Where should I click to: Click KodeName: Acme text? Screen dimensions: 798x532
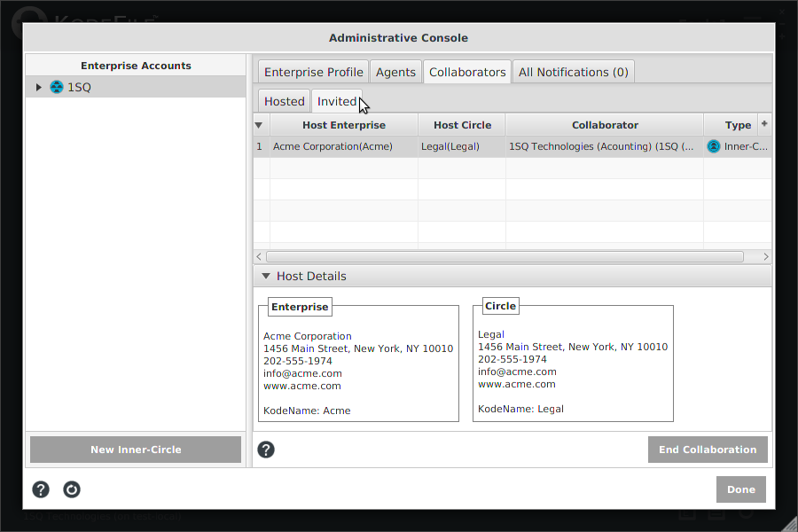tap(307, 411)
